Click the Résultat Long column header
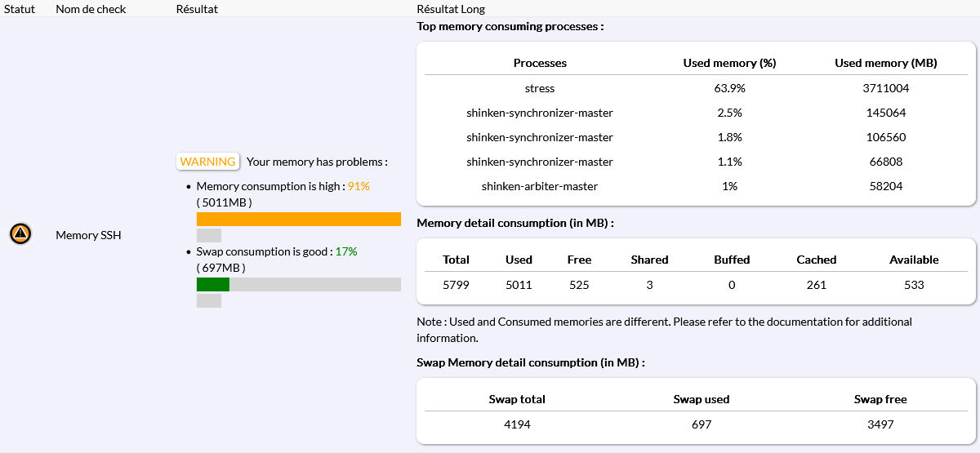Screen dimensions: 980x453 [450, 9]
